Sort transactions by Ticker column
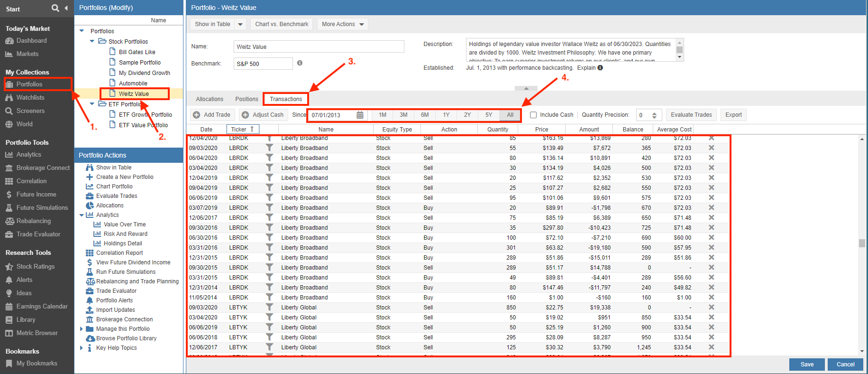This screenshot has width=868, height=374. click(x=243, y=129)
